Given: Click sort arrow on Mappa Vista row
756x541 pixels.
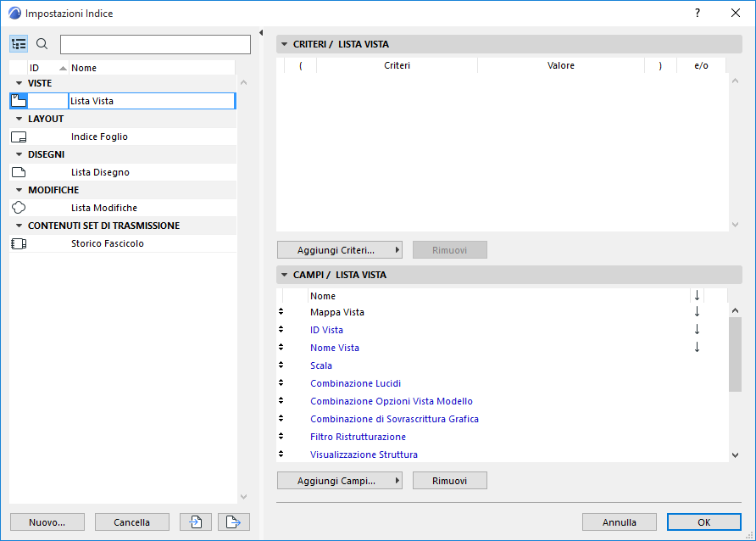Looking at the screenshot, I should click(x=698, y=312).
